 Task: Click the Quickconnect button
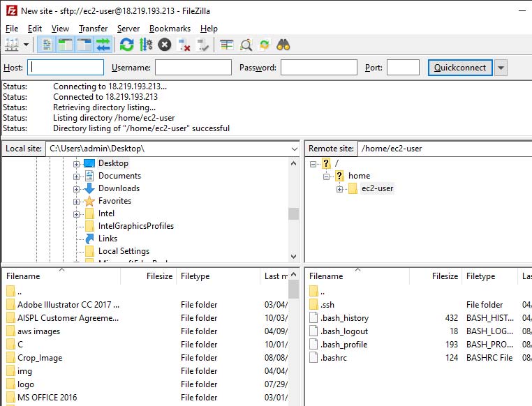(460, 68)
